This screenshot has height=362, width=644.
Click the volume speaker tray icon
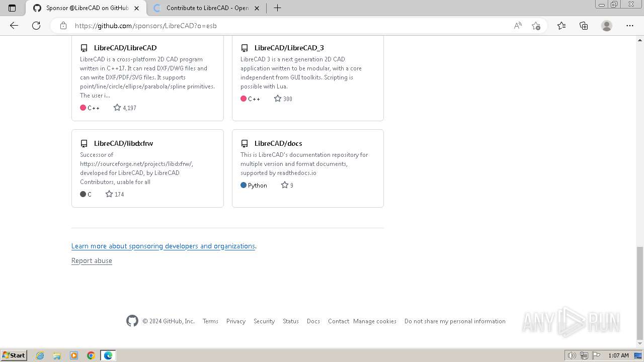[572, 355]
